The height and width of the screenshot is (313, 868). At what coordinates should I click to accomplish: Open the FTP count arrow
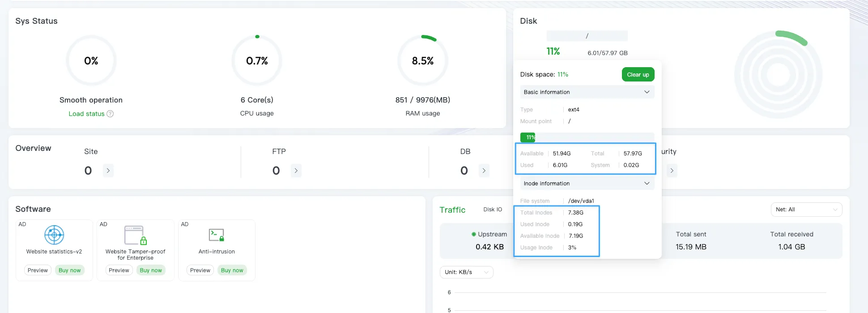click(296, 171)
